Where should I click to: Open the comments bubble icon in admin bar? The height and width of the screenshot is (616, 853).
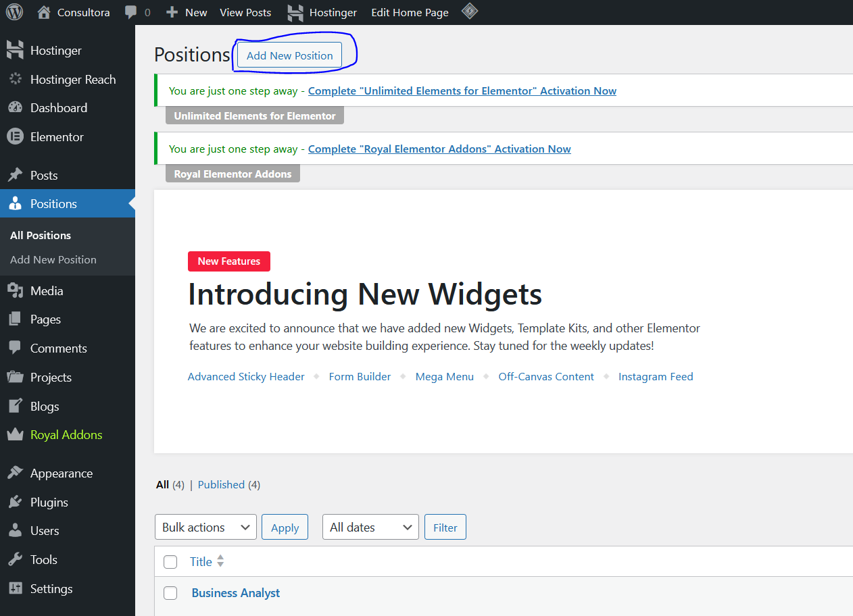pos(131,12)
